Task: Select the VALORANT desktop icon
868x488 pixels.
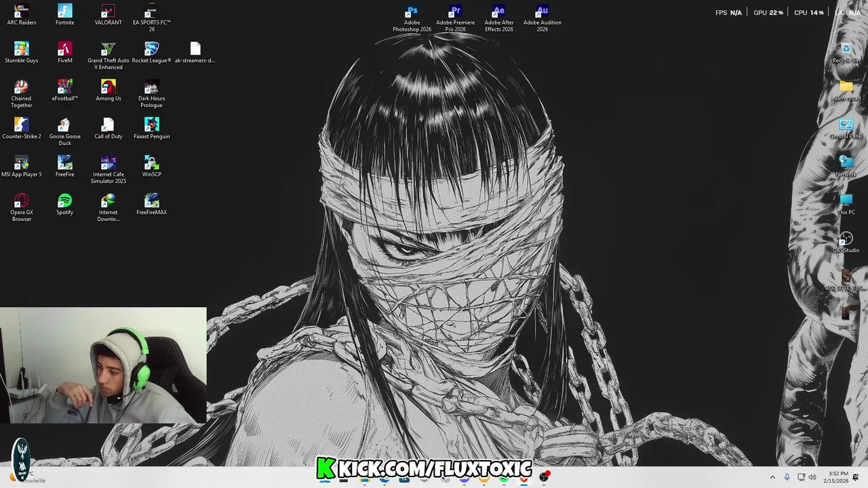Action: (x=108, y=14)
